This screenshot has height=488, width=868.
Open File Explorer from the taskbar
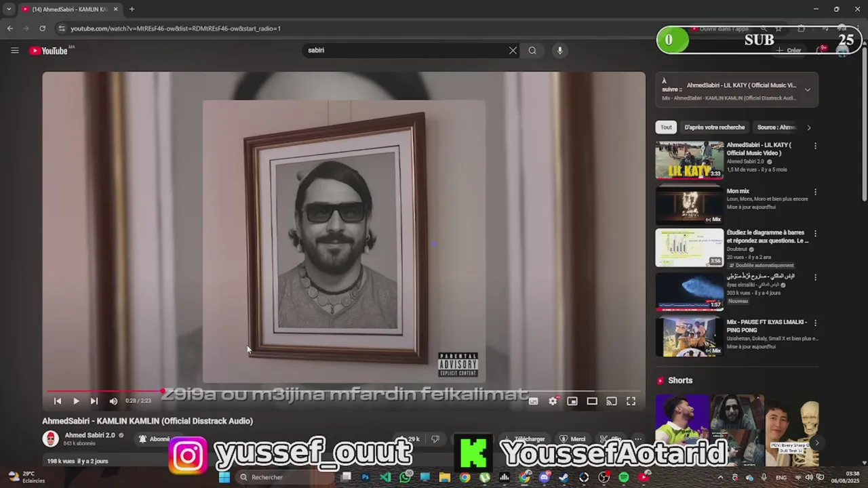coord(445,477)
